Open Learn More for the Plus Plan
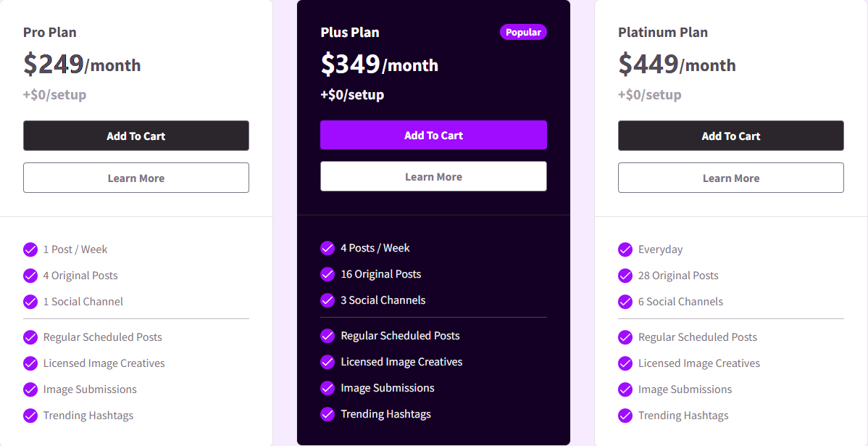Image resolution: width=868 pixels, height=446 pixels. 433,177
